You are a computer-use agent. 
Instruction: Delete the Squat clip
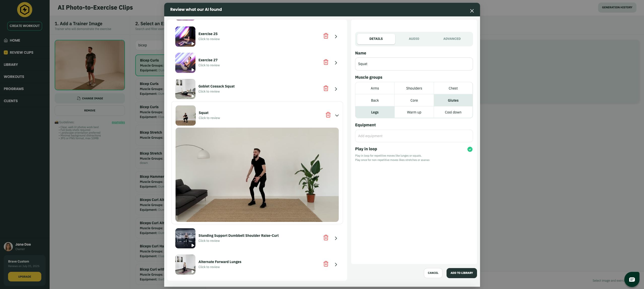coord(328,115)
